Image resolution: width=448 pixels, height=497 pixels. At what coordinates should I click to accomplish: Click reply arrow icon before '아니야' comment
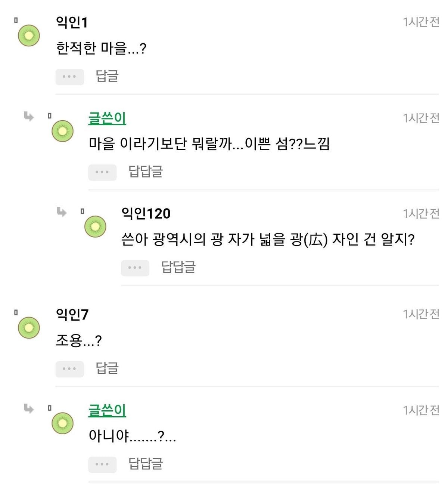point(29,408)
